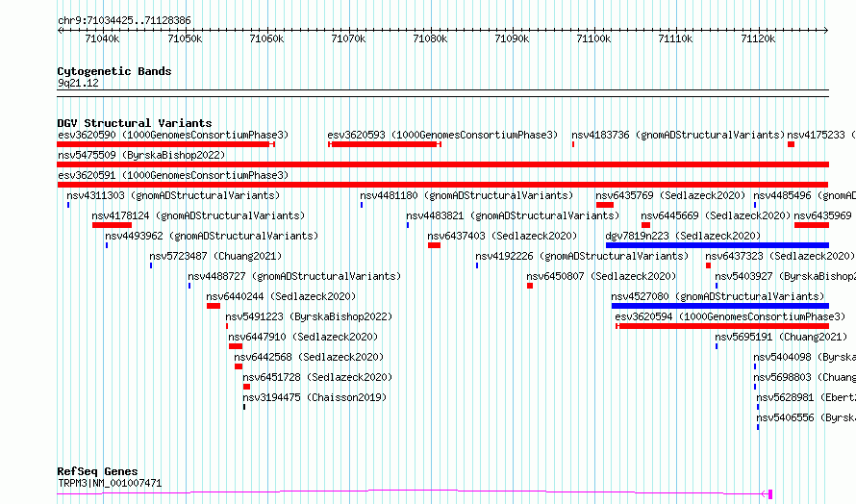Select nsv4483821 variant label
Screen dimensions: 856x504
[513, 215]
